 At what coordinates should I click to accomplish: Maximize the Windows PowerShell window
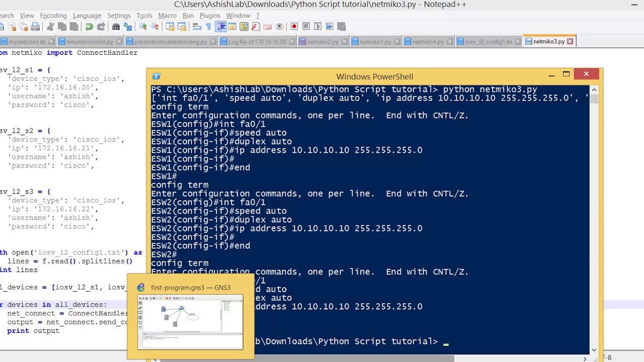pyautogui.click(x=566, y=74)
